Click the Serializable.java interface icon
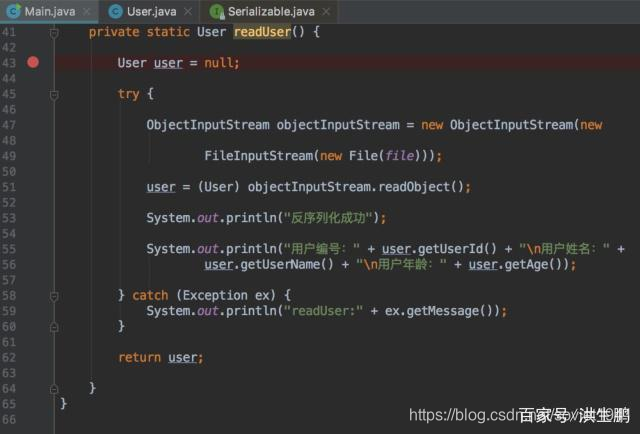The width and height of the screenshot is (640, 434). coord(217,12)
